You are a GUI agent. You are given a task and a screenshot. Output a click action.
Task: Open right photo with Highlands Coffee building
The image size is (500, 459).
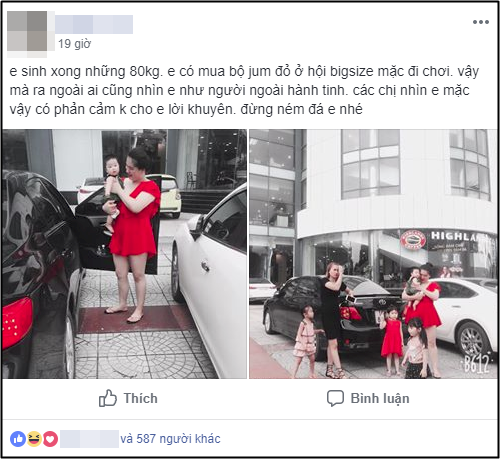coord(373,254)
